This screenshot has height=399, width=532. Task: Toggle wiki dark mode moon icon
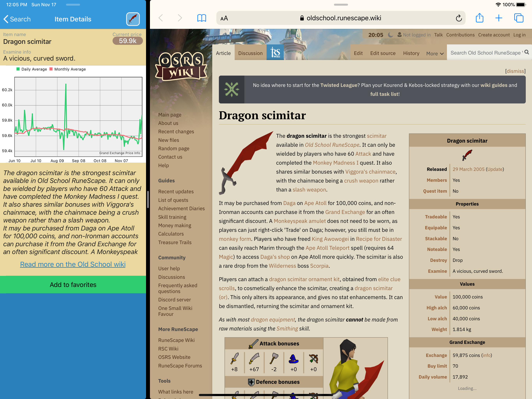tap(391, 35)
